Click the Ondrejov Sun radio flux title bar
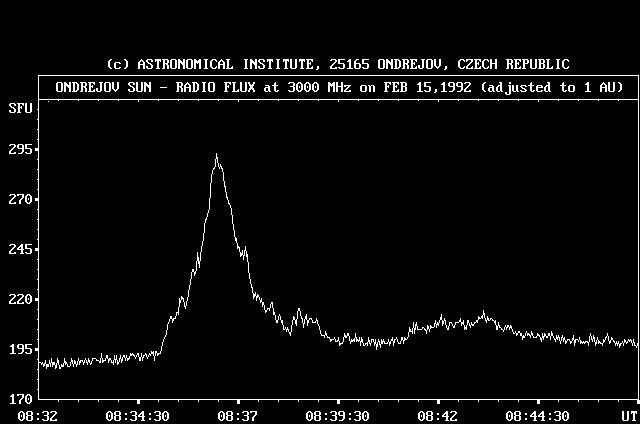 point(338,87)
